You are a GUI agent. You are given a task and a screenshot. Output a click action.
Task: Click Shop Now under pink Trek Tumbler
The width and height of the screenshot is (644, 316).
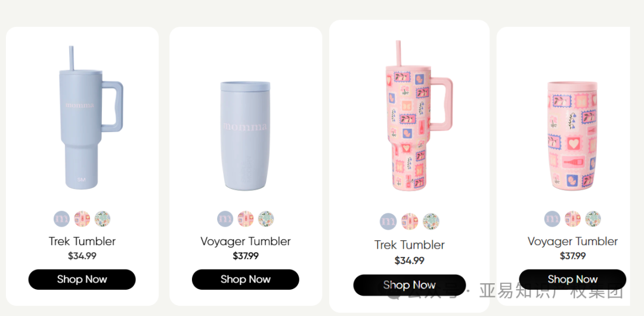410,285
